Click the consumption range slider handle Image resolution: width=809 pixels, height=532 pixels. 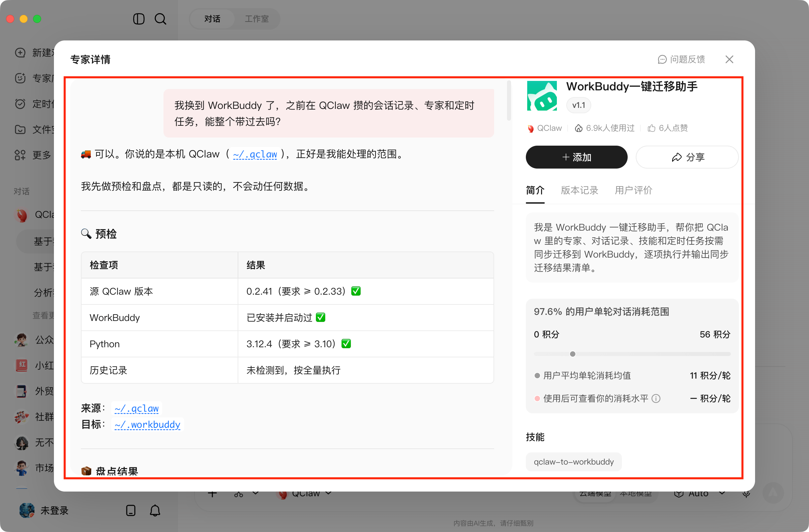(x=572, y=354)
